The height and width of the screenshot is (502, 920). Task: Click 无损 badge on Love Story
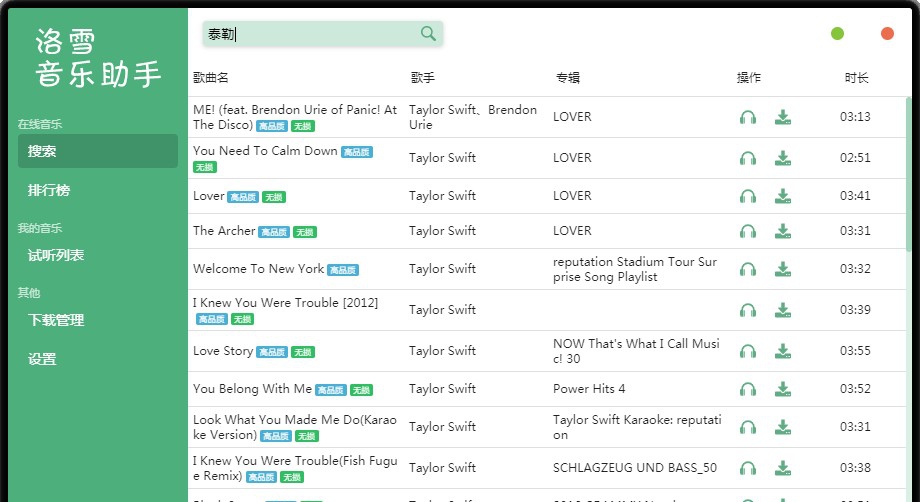point(303,352)
